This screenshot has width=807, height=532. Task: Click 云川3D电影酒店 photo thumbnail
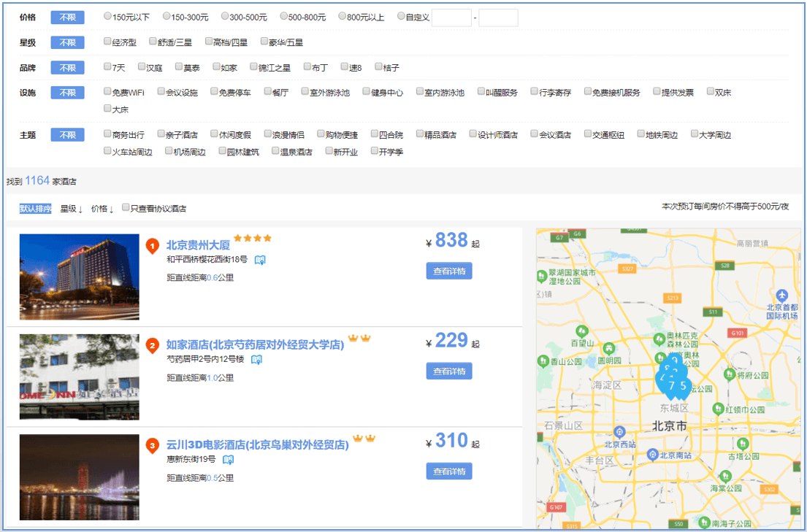pos(80,477)
